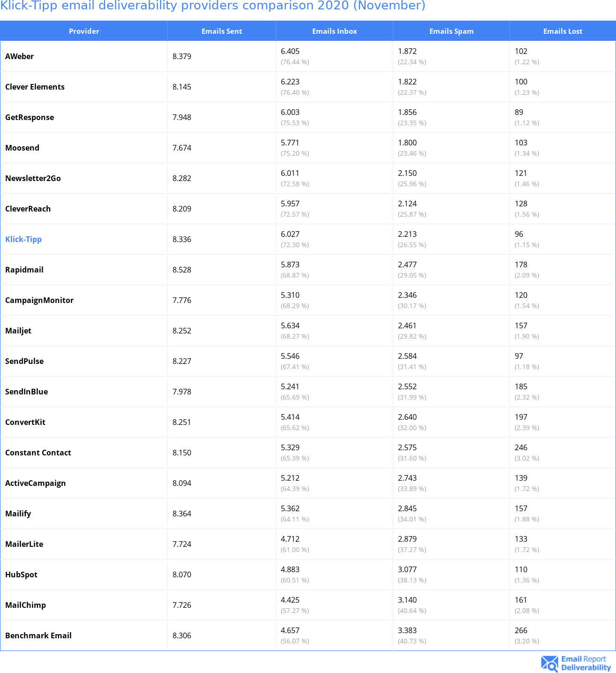Image resolution: width=616 pixels, height=673 pixels.
Task: Click the Moosend provider name
Action: click(22, 148)
